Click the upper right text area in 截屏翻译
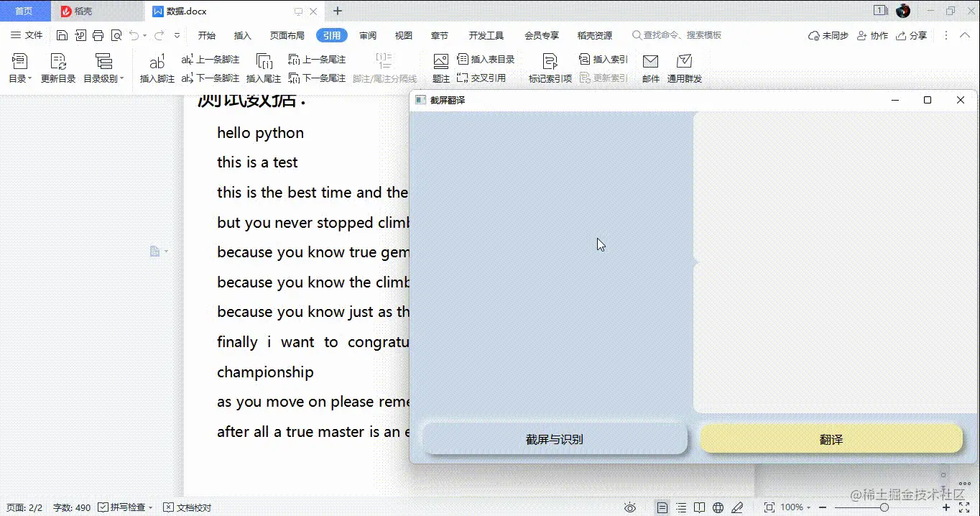 [834, 186]
